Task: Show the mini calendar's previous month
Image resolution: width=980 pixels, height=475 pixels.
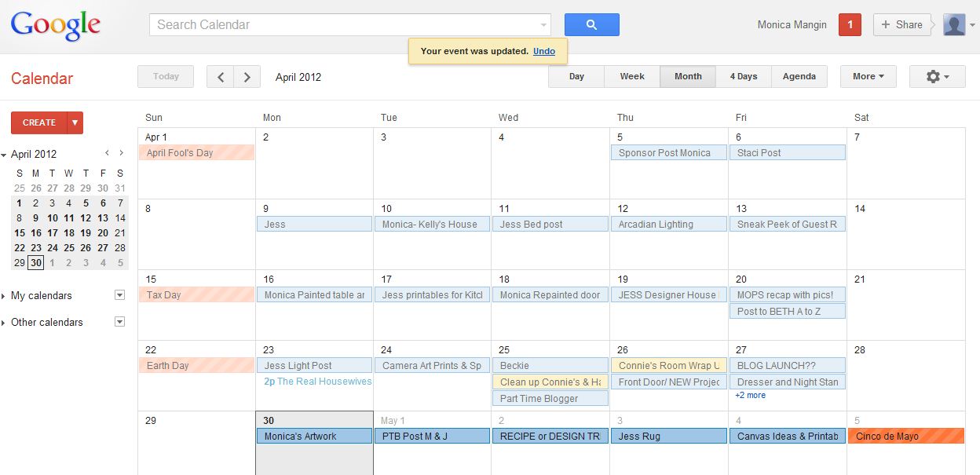Action: [x=107, y=154]
